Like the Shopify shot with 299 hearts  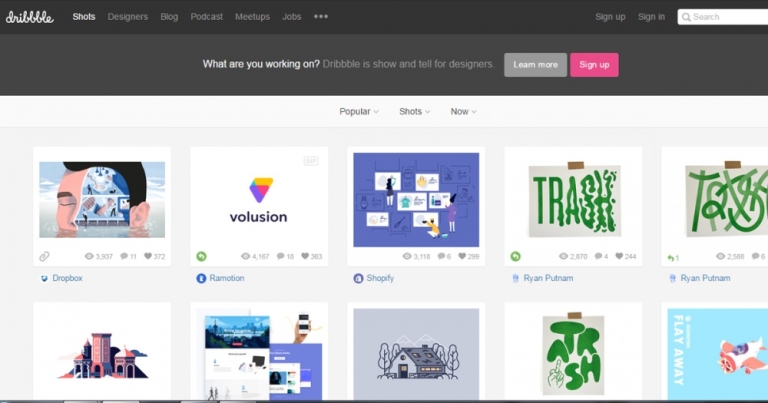point(462,256)
